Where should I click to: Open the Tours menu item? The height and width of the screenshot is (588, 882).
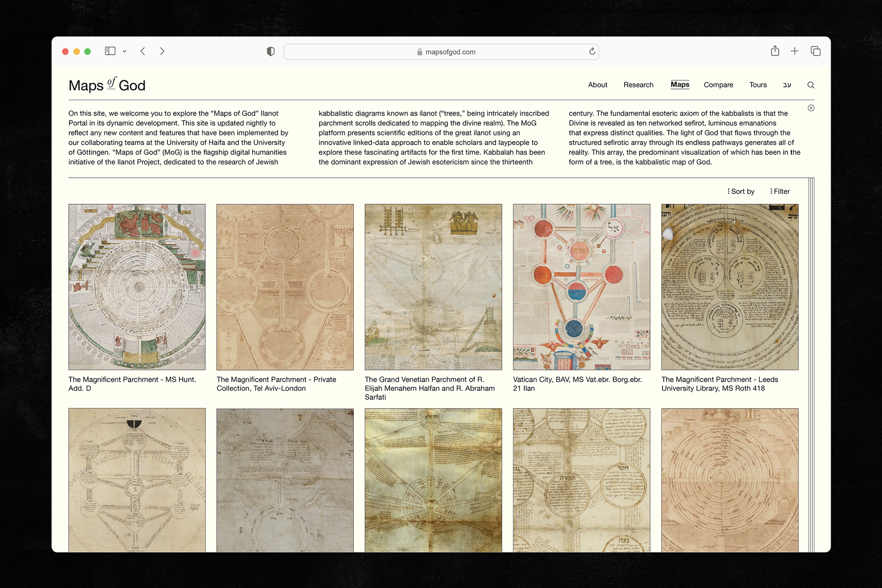pos(758,85)
